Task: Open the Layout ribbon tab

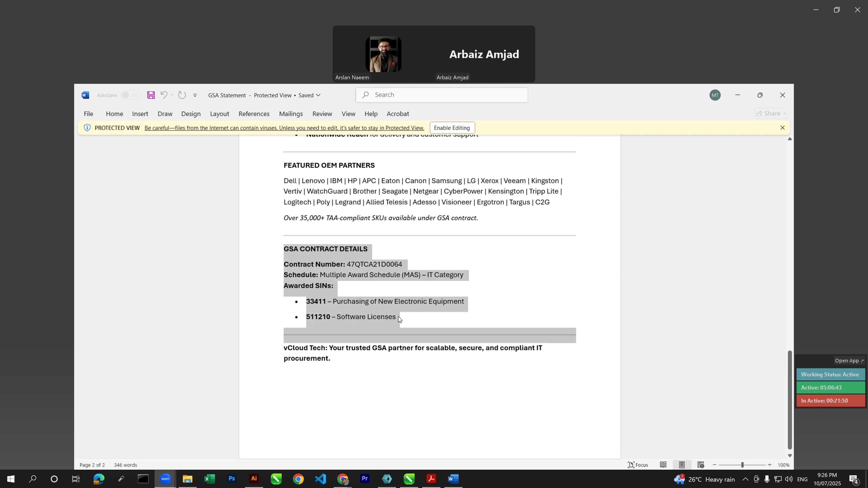Action: pos(220,114)
